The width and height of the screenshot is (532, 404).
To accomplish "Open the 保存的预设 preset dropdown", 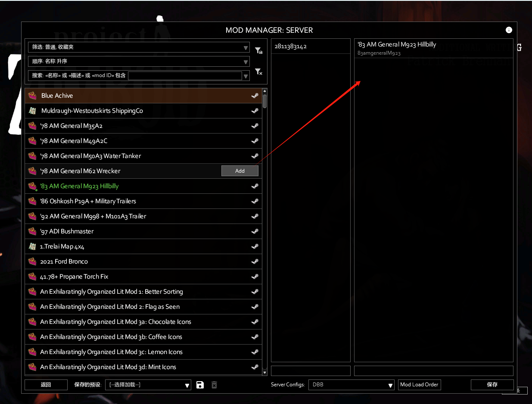I will [148, 385].
